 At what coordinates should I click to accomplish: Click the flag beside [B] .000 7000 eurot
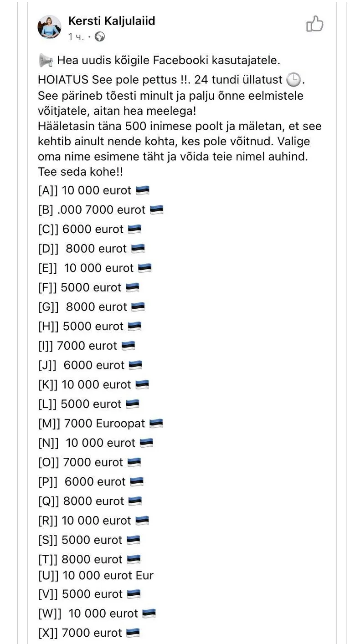(156, 210)
